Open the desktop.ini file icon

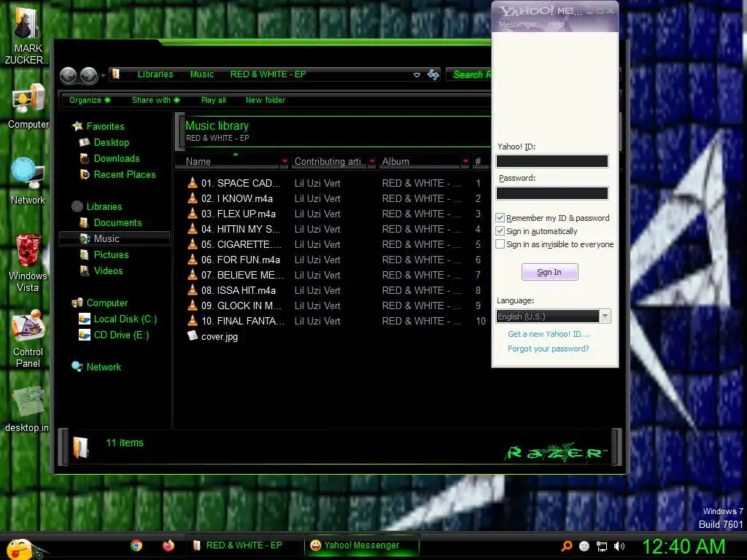coord(28,402)
